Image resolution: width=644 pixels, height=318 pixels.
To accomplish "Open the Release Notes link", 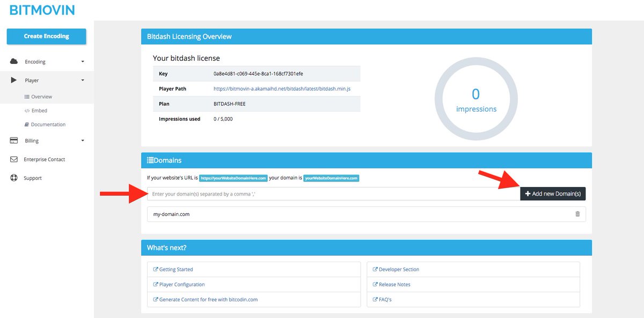I will pos(394,285).
